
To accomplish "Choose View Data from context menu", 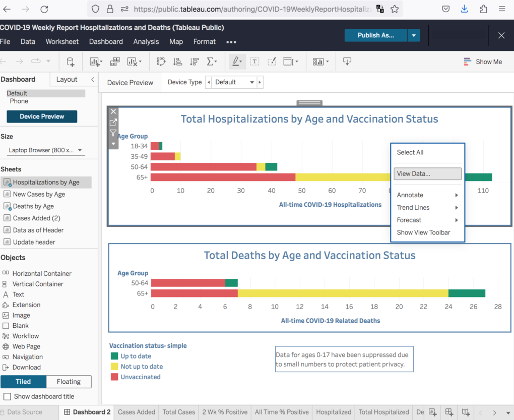I will click(427, 173).
